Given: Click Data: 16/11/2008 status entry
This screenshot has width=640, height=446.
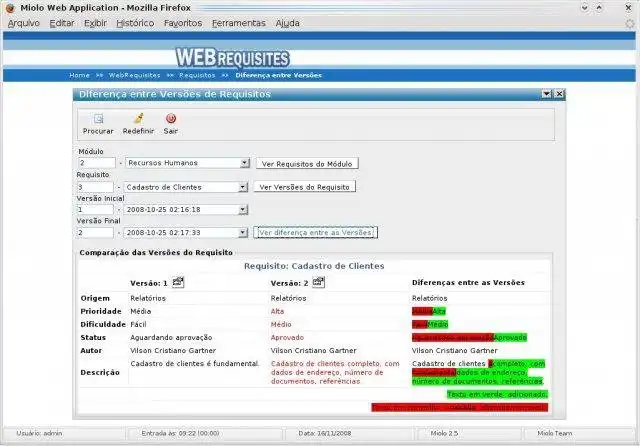Looking at the screenshot, I should (x=324, y=433).
